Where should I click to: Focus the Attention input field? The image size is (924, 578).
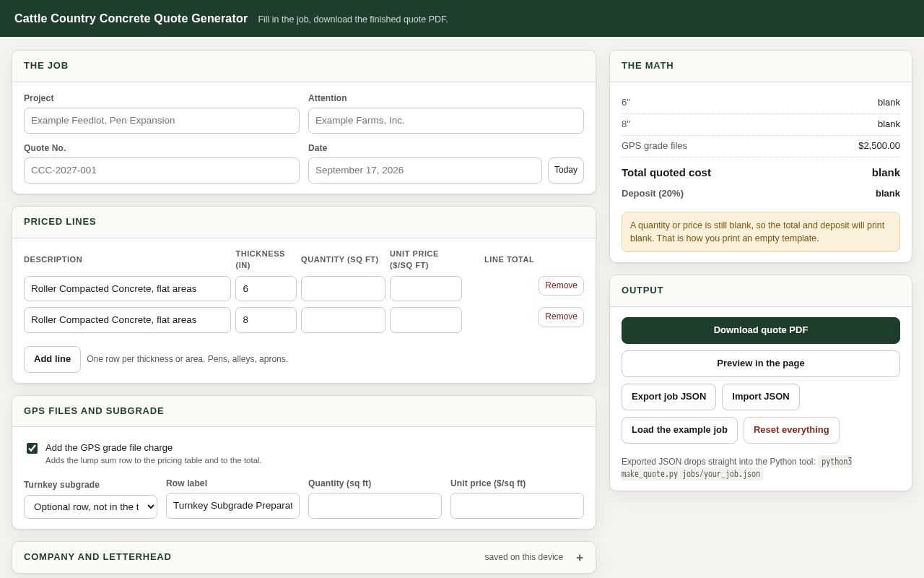tap(446, 121)
